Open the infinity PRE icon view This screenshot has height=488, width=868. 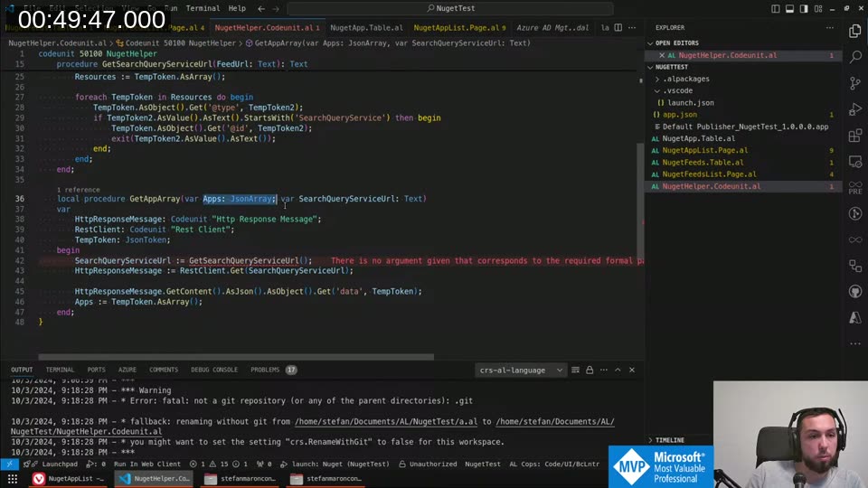coord(855,188)
